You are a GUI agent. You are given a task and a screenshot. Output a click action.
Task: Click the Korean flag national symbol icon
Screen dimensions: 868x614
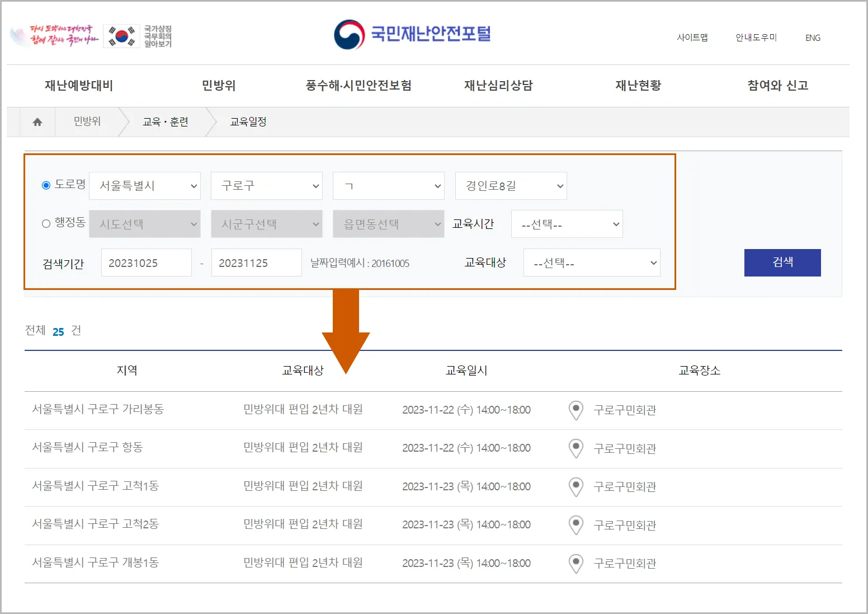tap(121, 35)
